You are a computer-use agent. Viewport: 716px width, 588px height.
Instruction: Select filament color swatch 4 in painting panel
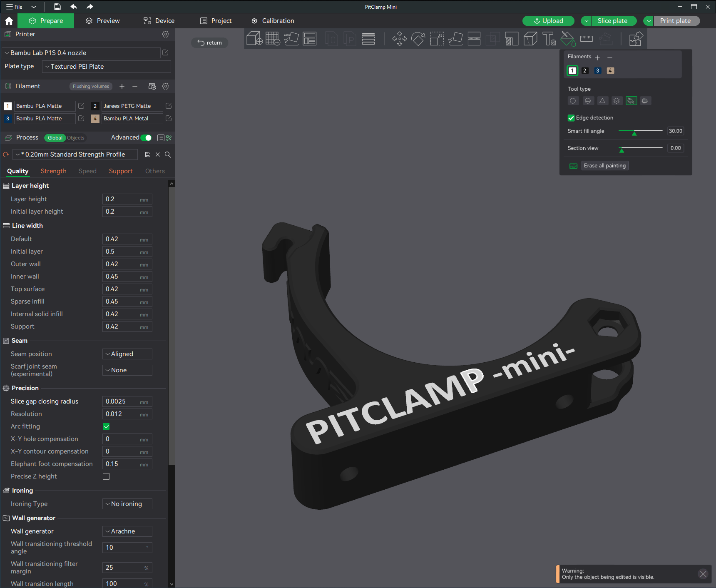610,71
